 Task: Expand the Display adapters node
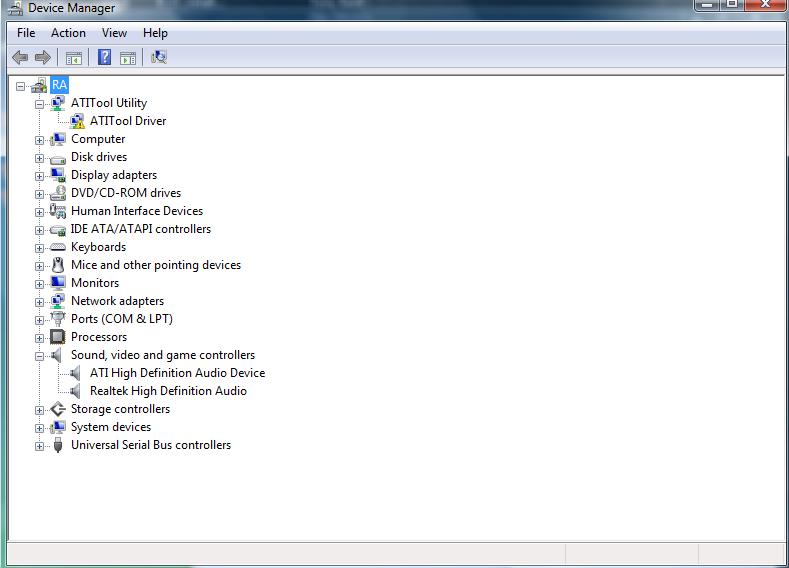point(40,175)
